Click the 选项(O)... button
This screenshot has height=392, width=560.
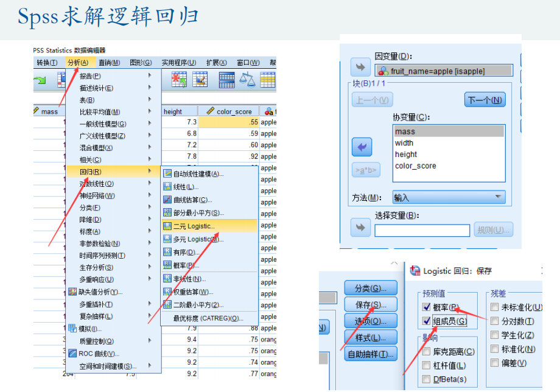371,321
